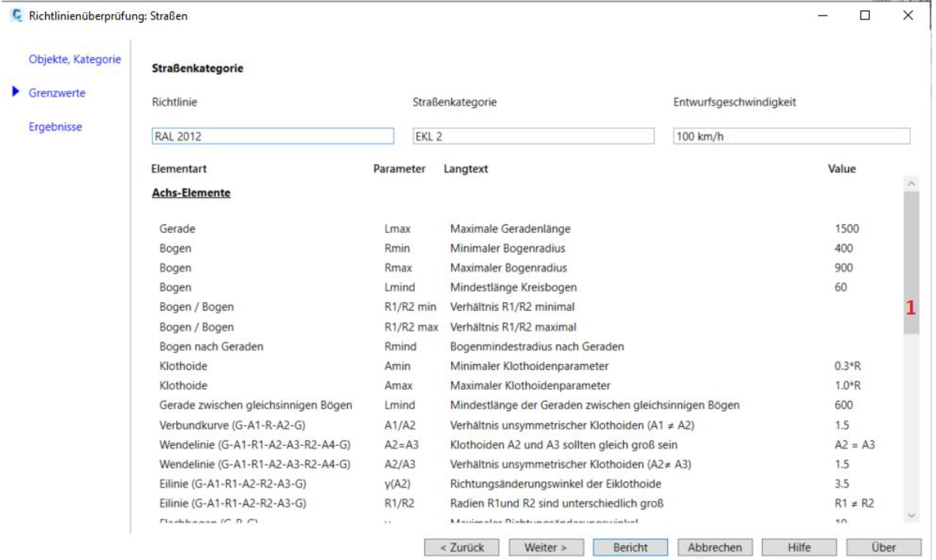Select the Lmax value 1500 for Gerade

click(x=847, y=229)
